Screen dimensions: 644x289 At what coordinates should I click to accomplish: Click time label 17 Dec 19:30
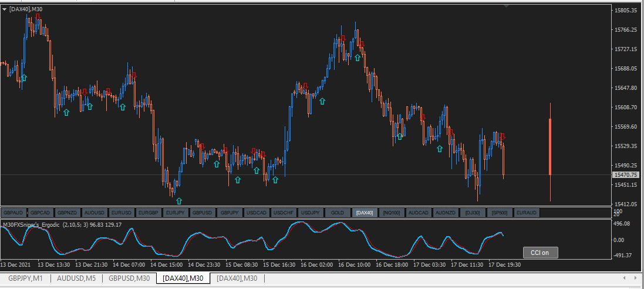click(504, 265)
